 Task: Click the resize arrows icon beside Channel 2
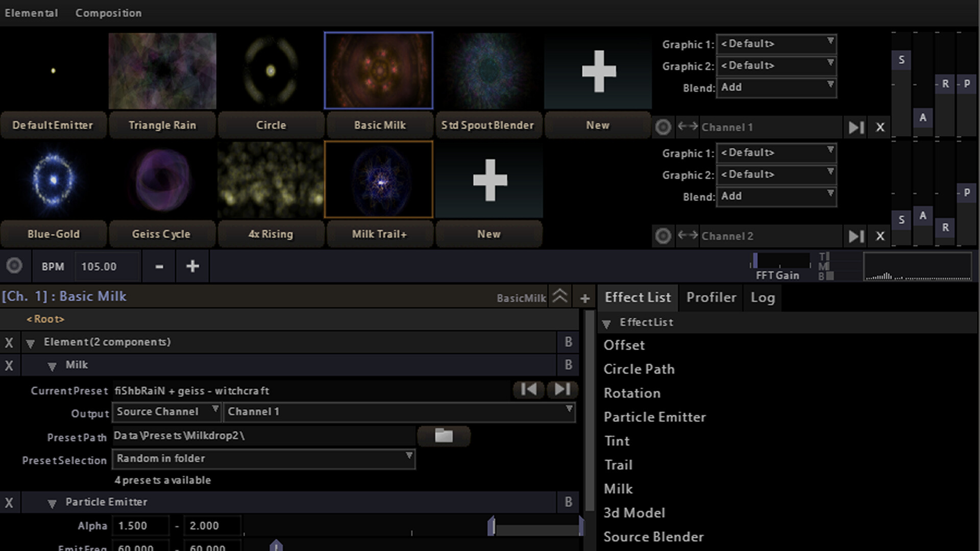click(x=688, y=236)
